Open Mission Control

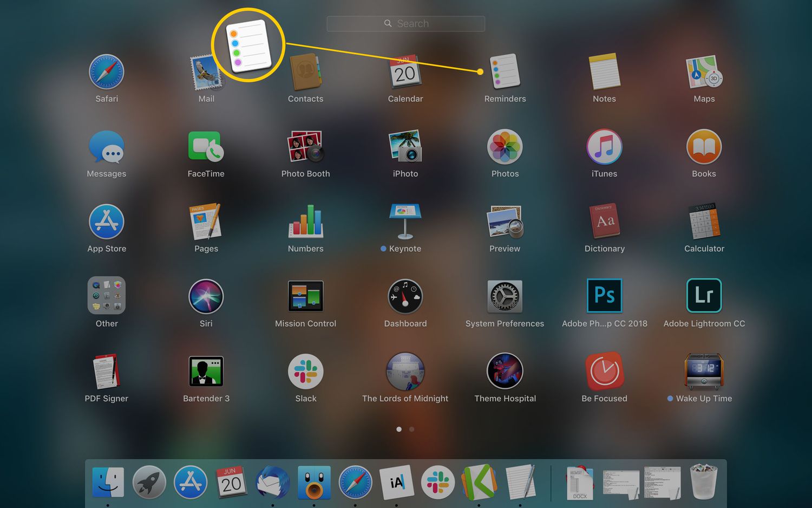pyautogui.click(x=306, y=296)
